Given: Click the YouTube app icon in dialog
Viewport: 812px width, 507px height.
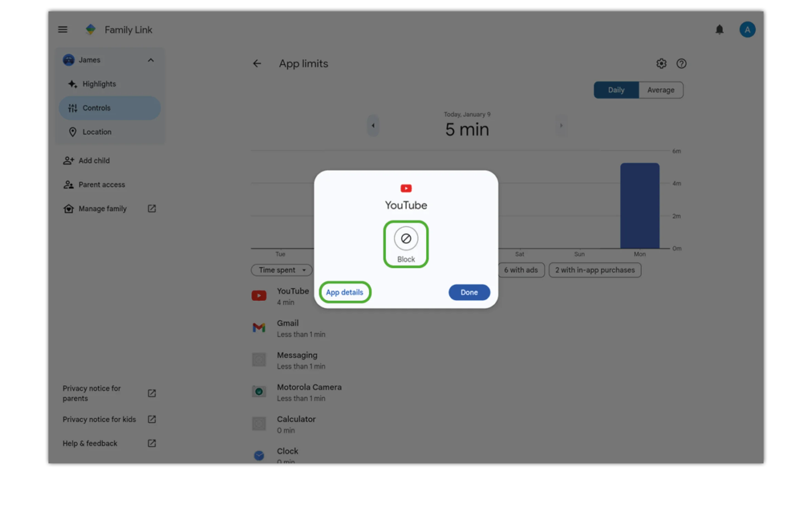Looking at the screenshot, I should click(405, 188).
